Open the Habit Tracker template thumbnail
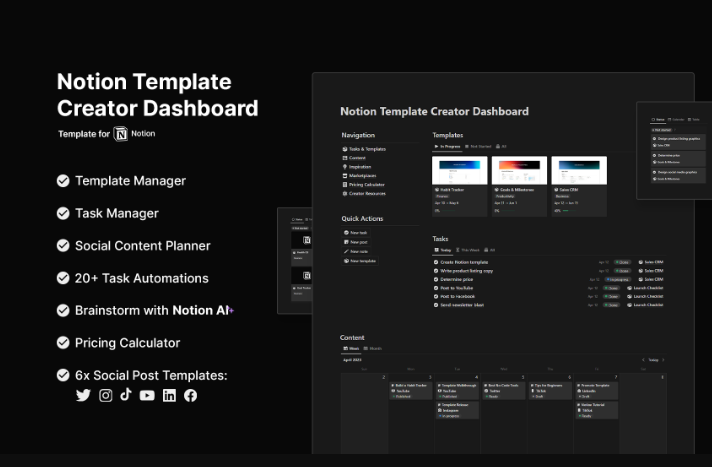712x467 pixels. point(459,170)
